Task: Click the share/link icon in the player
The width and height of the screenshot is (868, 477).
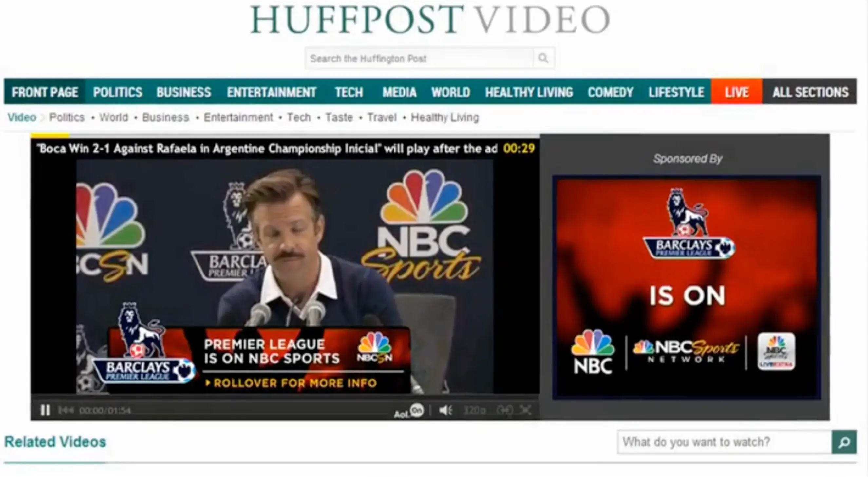Action: 504,410
